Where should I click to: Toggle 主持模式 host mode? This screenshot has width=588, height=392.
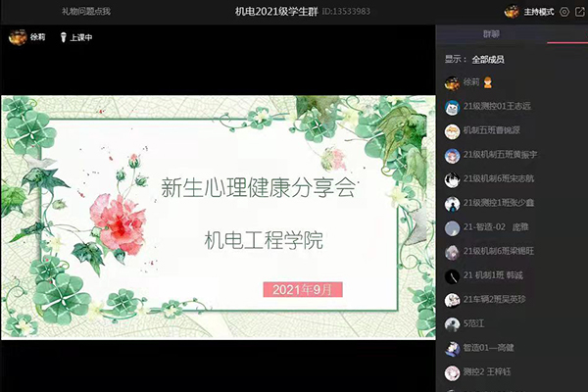click(539, 12)
